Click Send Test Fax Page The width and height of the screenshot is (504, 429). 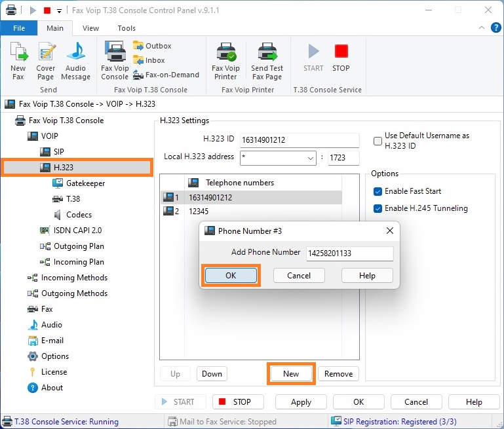(267, 61)
